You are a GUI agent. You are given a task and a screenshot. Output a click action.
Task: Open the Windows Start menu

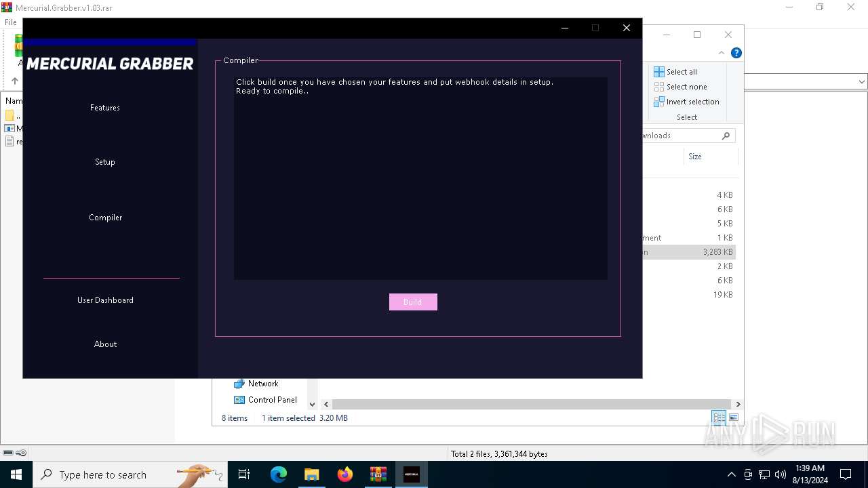[x=16, y=474]
